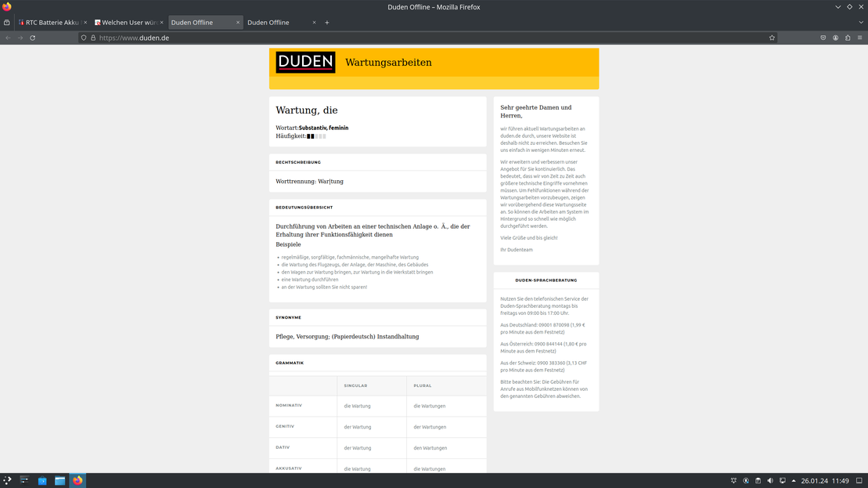Click the DUDEN logo in the header
The width and height of the screenshot is (868, 488).
305,63
